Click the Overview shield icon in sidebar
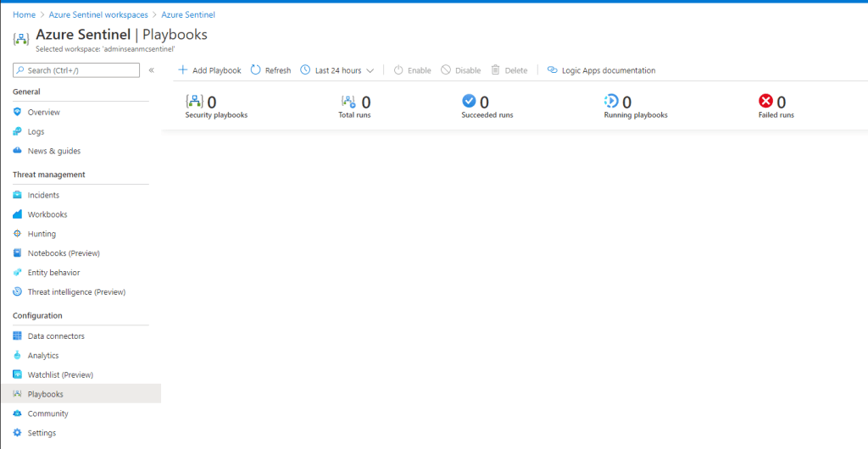 [x=18, y=112]
